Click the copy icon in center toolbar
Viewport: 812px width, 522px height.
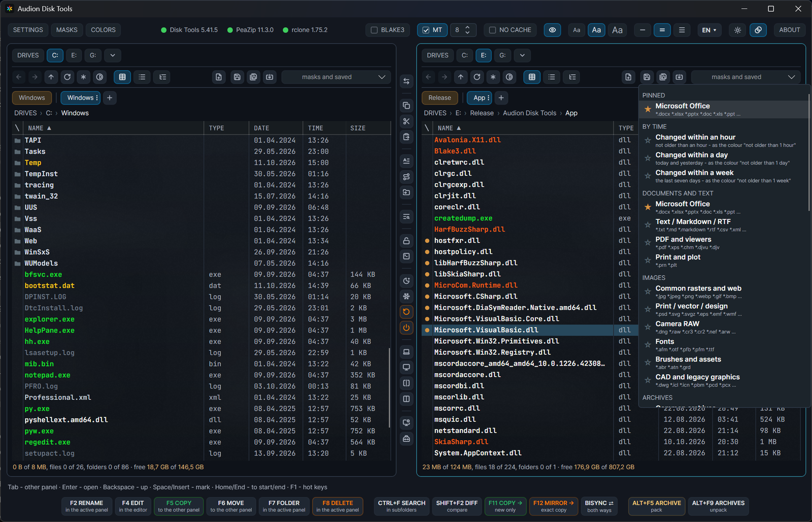[x=407, y=106]
